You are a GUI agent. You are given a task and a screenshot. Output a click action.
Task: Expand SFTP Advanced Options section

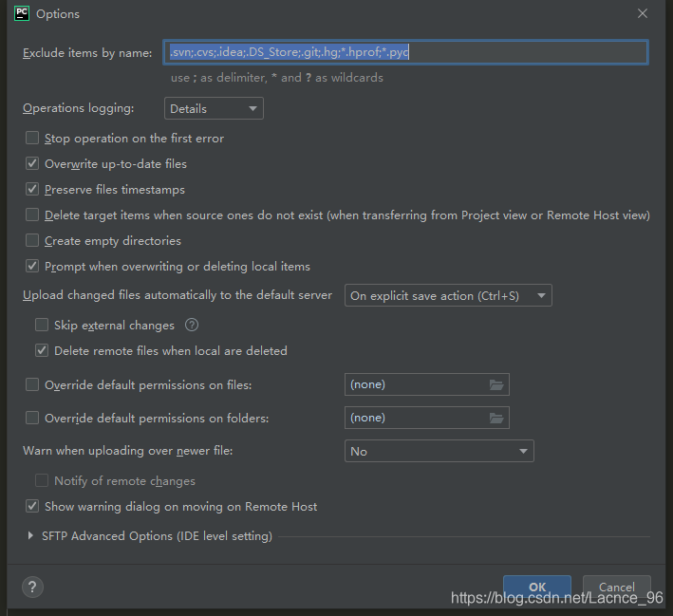point(30,535)
